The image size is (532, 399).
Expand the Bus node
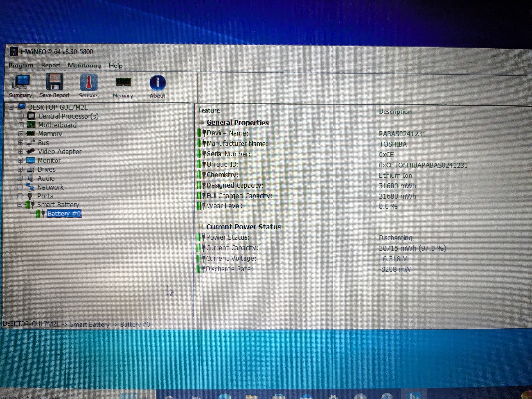coord(20,142)
